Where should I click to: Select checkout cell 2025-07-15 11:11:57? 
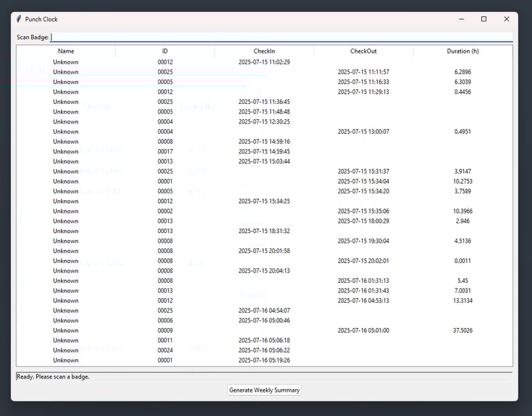pos(364,72)
